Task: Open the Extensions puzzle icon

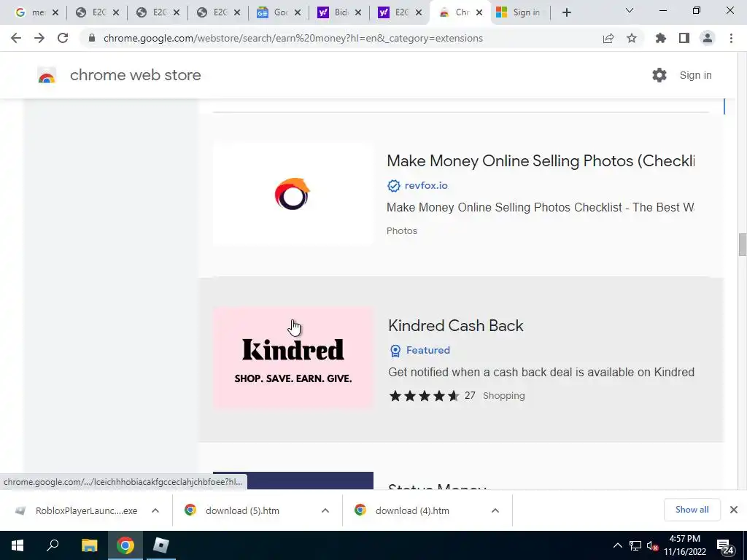Action: [x=661, y=38]
